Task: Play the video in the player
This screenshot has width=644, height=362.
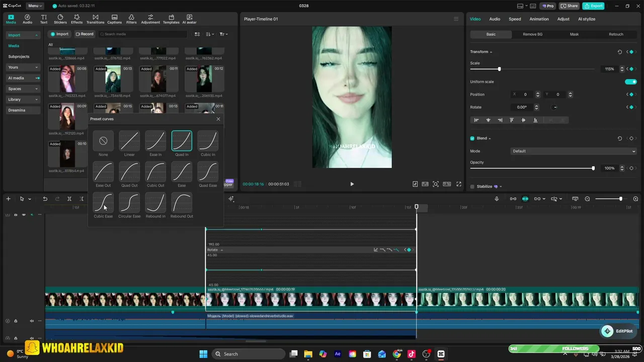Action: tap(352, 184)
